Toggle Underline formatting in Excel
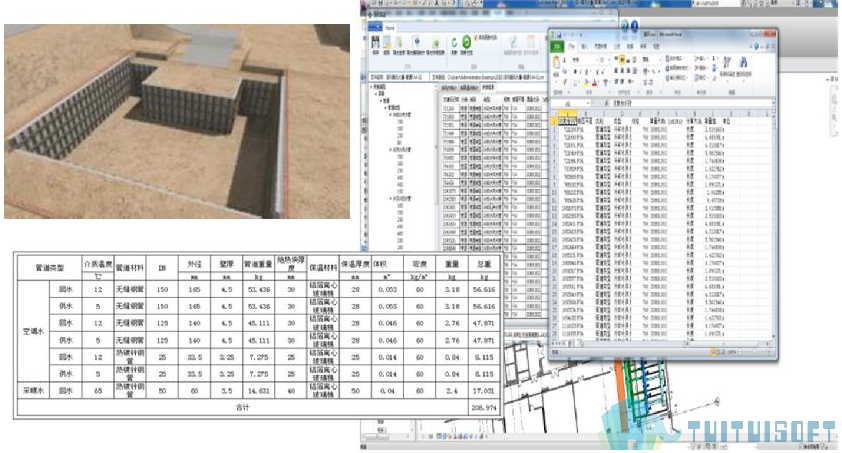Image resolution: width=842 pixels, height=453 pixels. point(586,71)
